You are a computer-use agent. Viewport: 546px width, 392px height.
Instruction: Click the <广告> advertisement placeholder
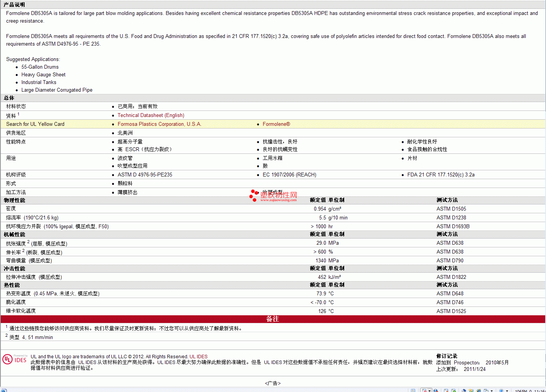pyautogui.click(x=273, y=384)
